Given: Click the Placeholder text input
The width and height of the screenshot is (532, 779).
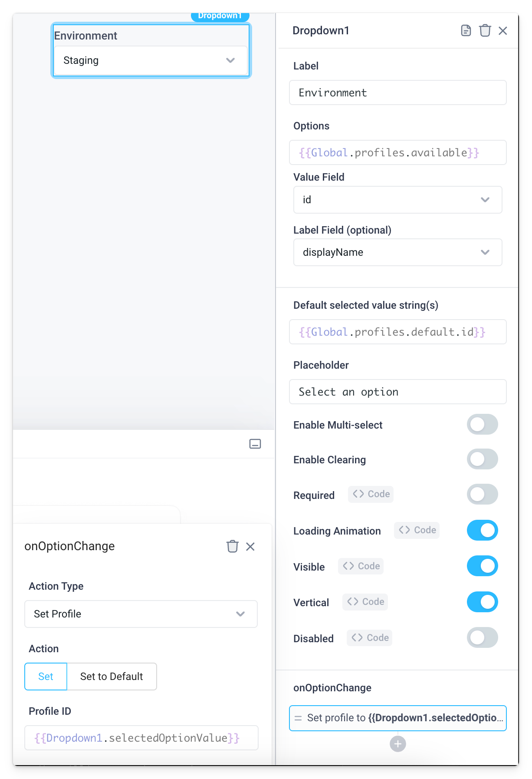Looking at the screenshot, I should pyautogui.click(x=397, y=392).
